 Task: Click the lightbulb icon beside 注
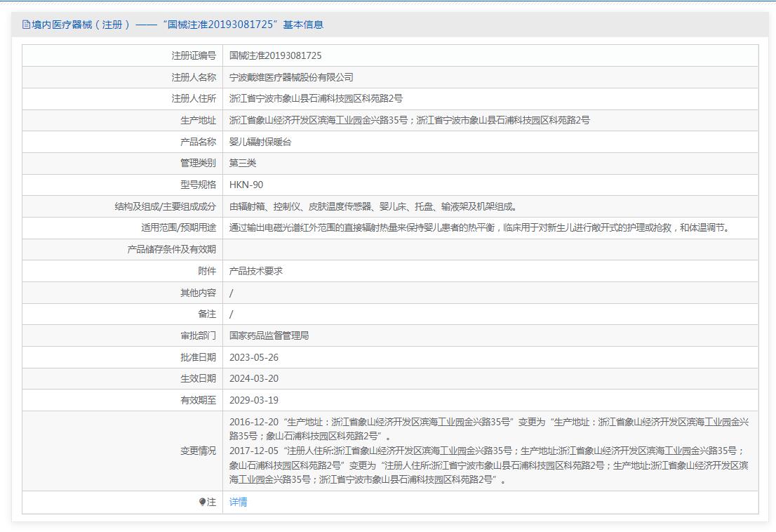(x=202, y=502)
